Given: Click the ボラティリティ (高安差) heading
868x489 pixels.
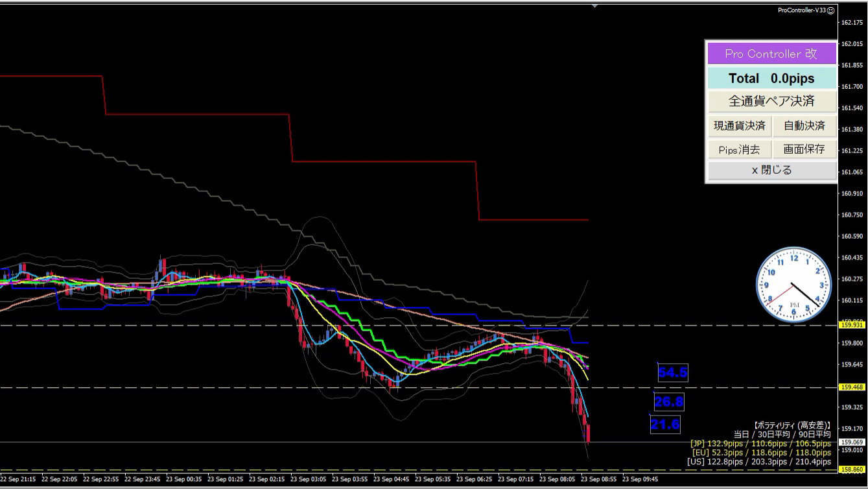Looking at the screenshot, I should click(x=792, y=425).
